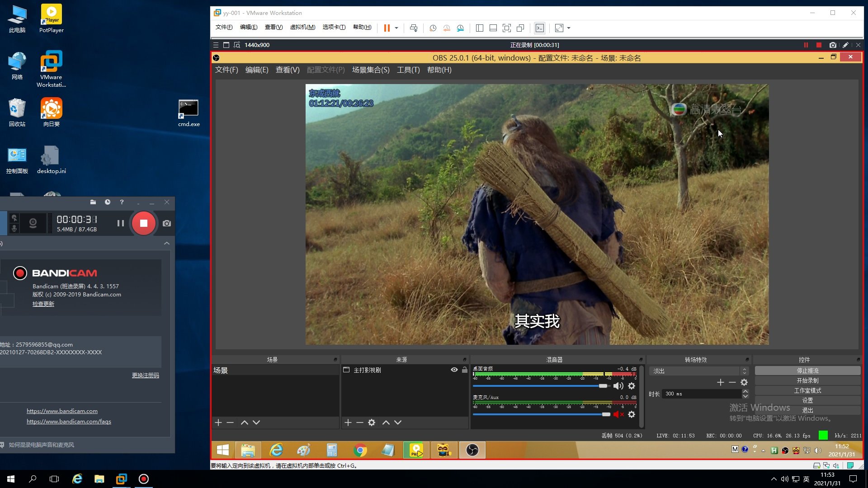Open VMware 选项卡(T) menu
Viewport: 868px width, 488px height.
pos(334,27)
